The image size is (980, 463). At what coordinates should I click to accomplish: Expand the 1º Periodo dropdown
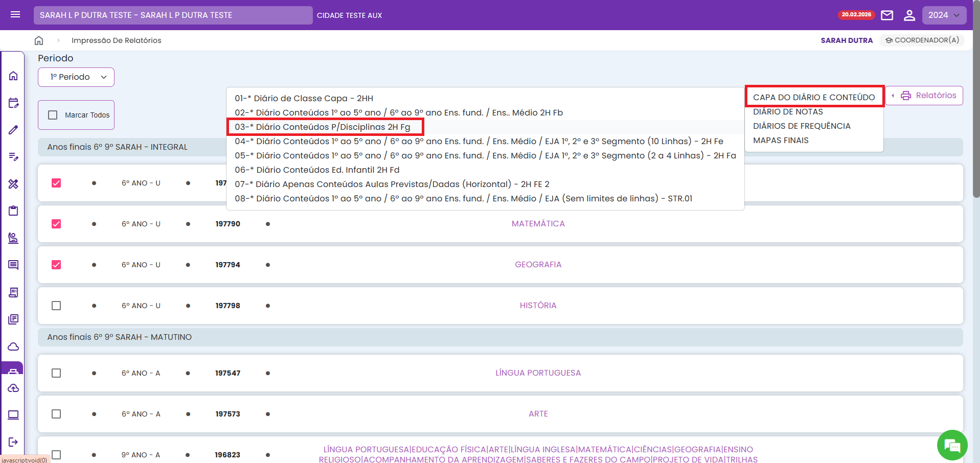coord(76,77)
